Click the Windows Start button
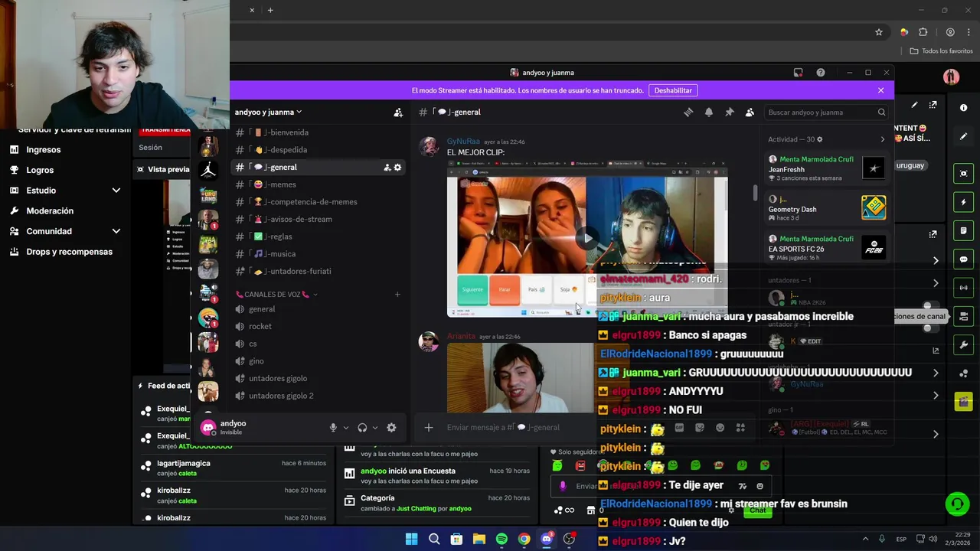 pyautogui.click(x=411, y=539)
